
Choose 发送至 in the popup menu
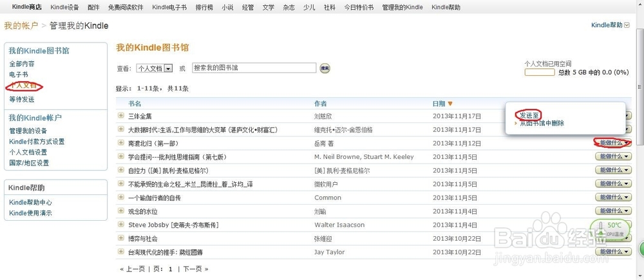(x=529, y=115)
